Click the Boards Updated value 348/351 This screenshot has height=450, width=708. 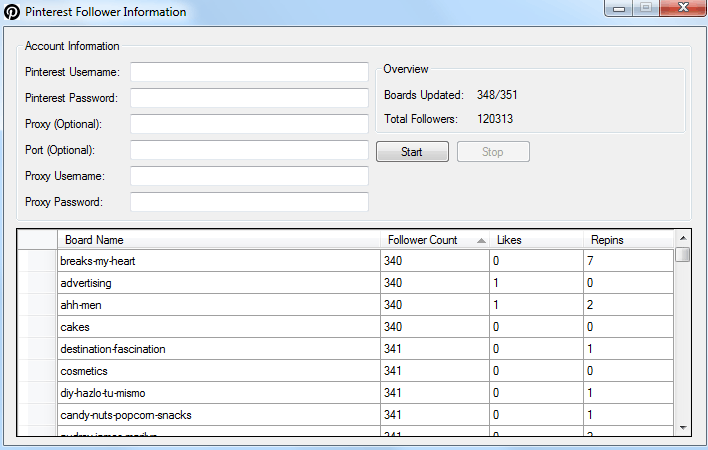(497, 95)
